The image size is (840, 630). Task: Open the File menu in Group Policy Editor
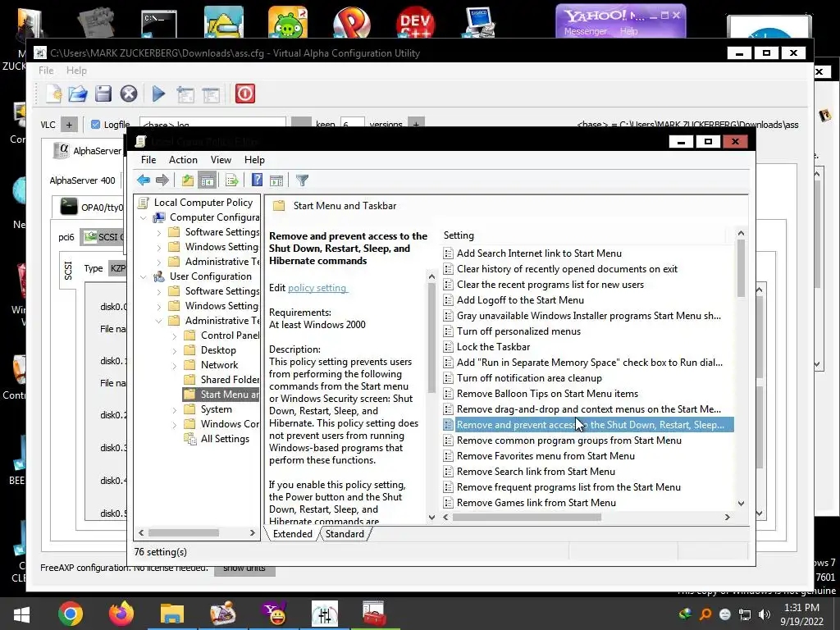tap(148, 160)
